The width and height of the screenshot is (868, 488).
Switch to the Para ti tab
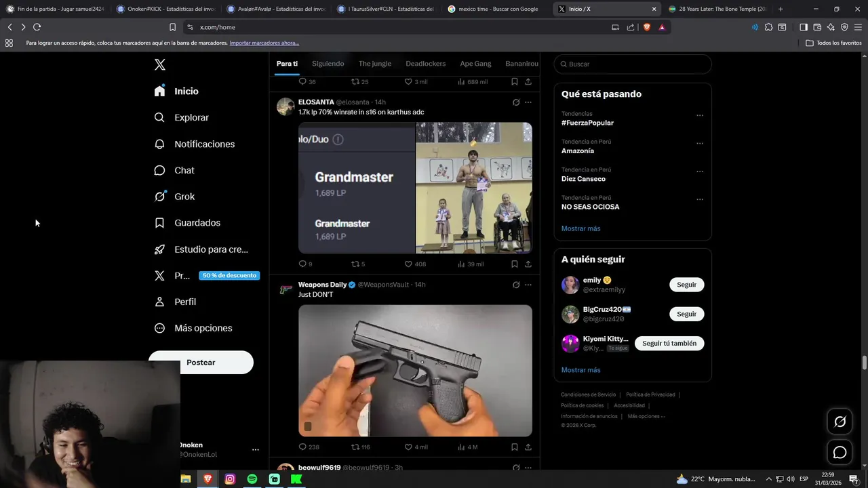[x=287, y=64]
